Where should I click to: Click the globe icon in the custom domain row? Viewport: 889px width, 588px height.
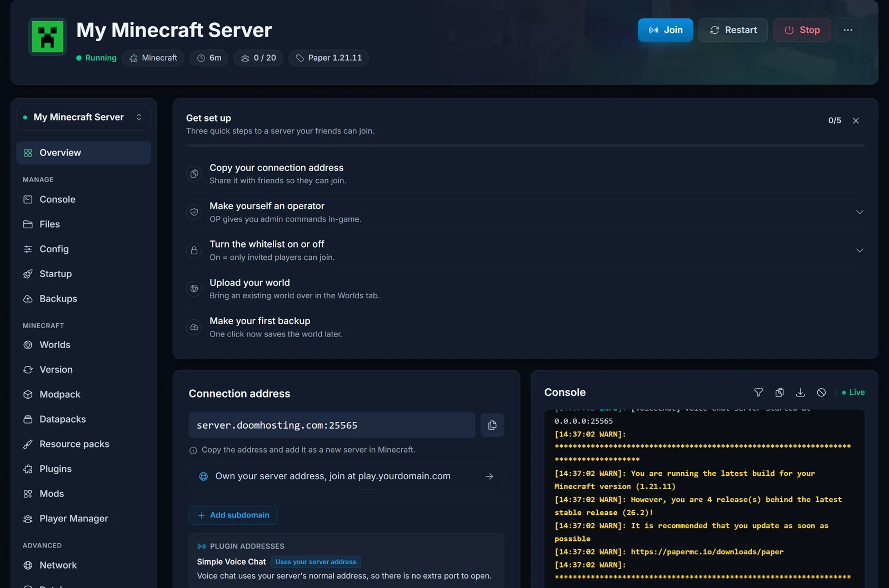(203, 476)
